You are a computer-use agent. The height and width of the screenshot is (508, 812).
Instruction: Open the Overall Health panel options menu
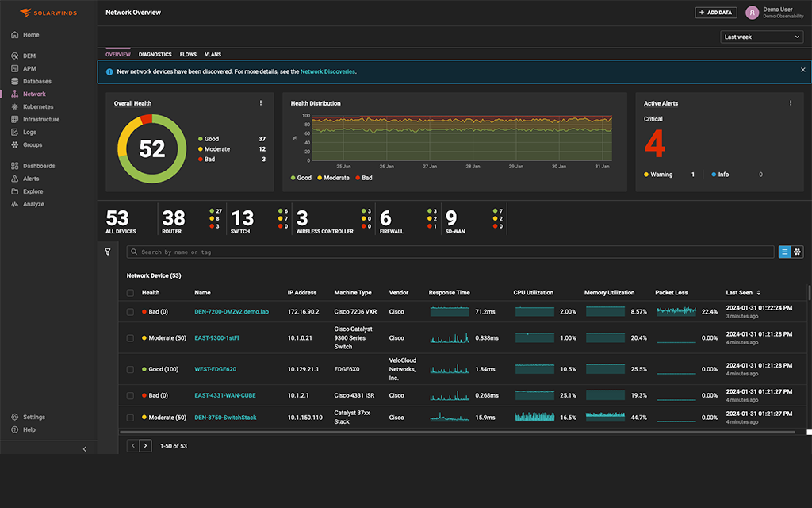point(260,102)
